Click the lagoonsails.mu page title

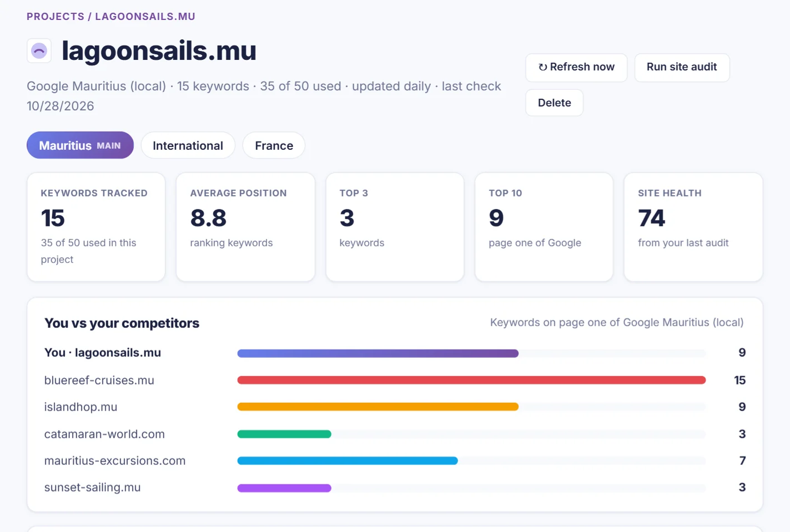coord(159,50)
